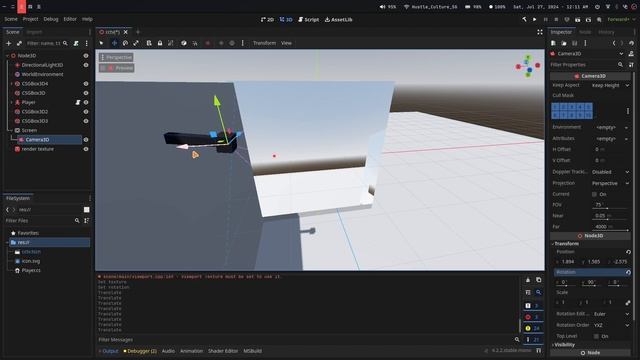Click the Perspective view menu button
Image resolution: width=640 pixels, height=360 pixels.
click(116, 57)
